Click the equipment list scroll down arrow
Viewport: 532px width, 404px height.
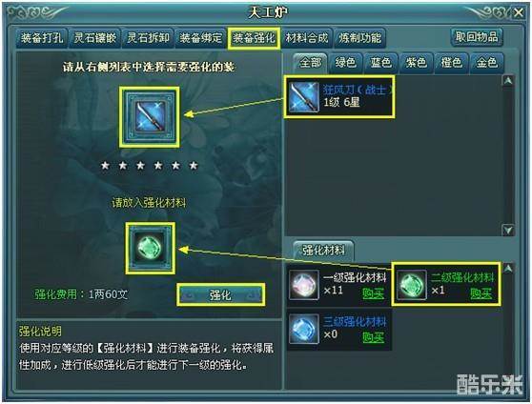(508, 230)
